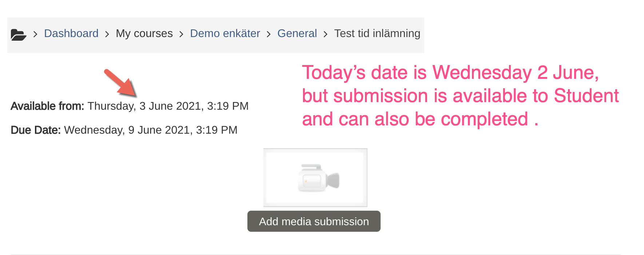Open the Dashboard from the breadcrumb
Screen dimensions: 644x255
tap(71, 33)
